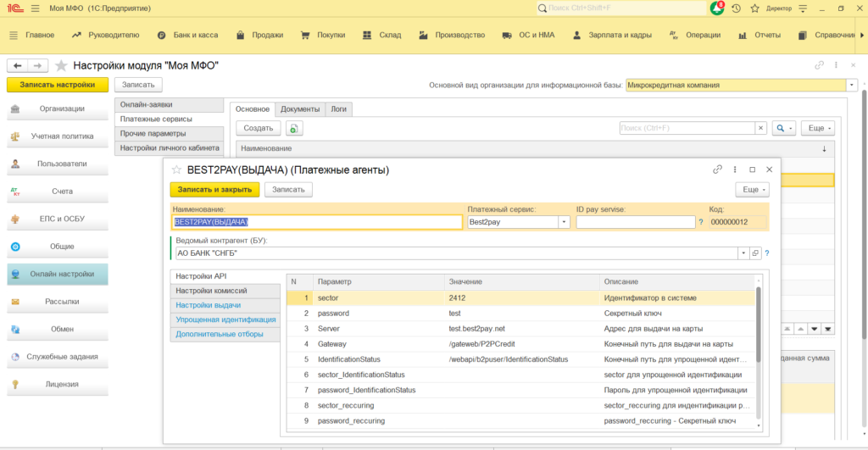Expand Ведомый контрагент dropdown arrow
Image resolution: width=868 pixels, height=450 pixels.
[x=743, y=253]
